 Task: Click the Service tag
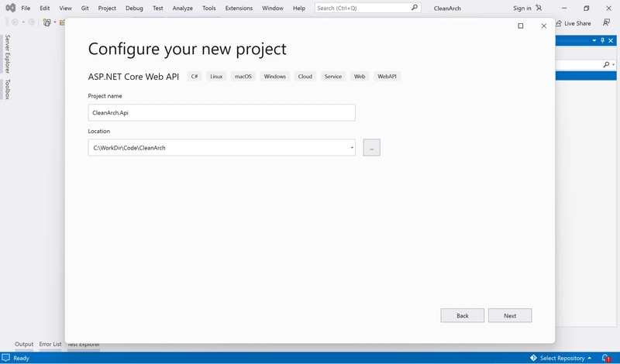coord(333,76)
